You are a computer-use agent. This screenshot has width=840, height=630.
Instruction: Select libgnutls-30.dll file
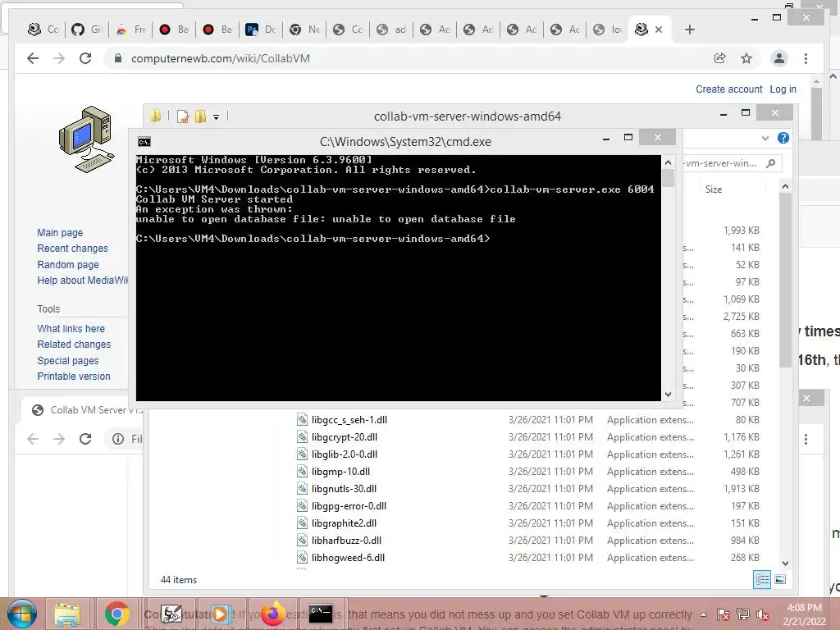(x=344, y=489)
